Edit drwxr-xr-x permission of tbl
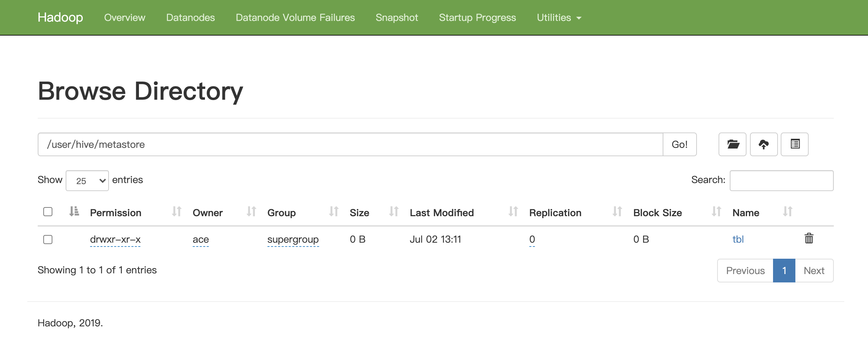Image resolution: width=868 pixels, height=341 pixels. coord(115,240)
